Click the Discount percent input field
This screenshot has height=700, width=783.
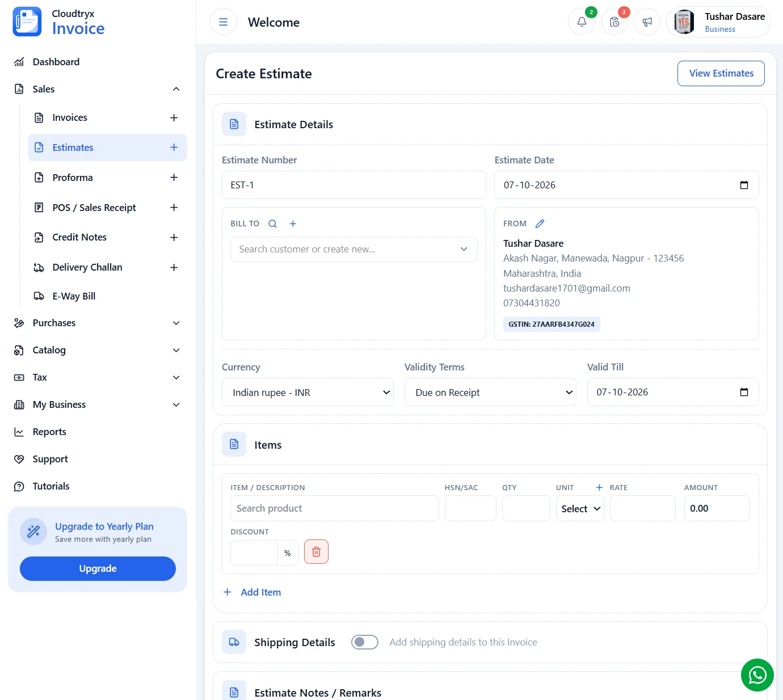click(254, 553)
